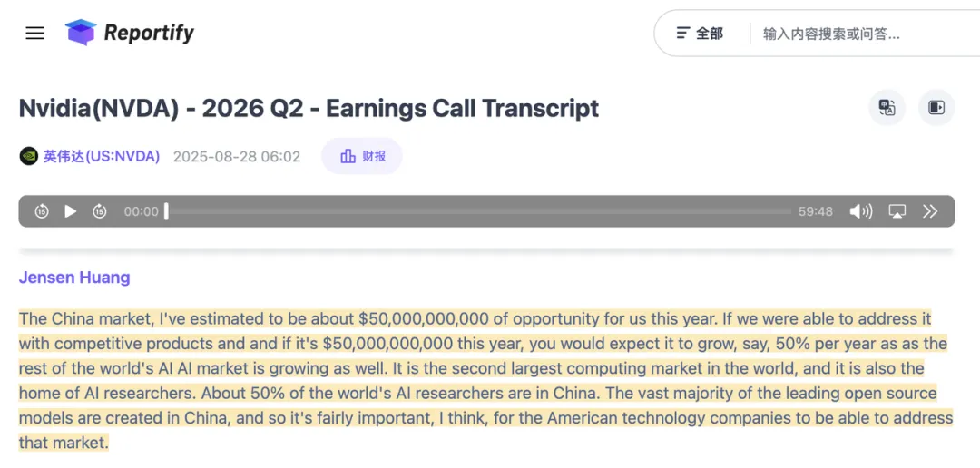Open the hamburger menu
This screenshot has width=980, height=468.
(34, 34)
